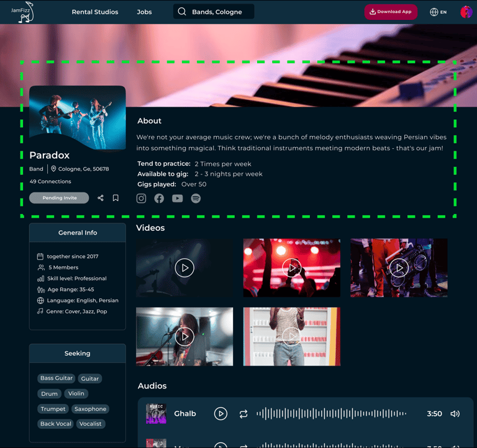Select the Trumpet seeking tag
This screenshot has width=477, height=448.
click(53, 409)
